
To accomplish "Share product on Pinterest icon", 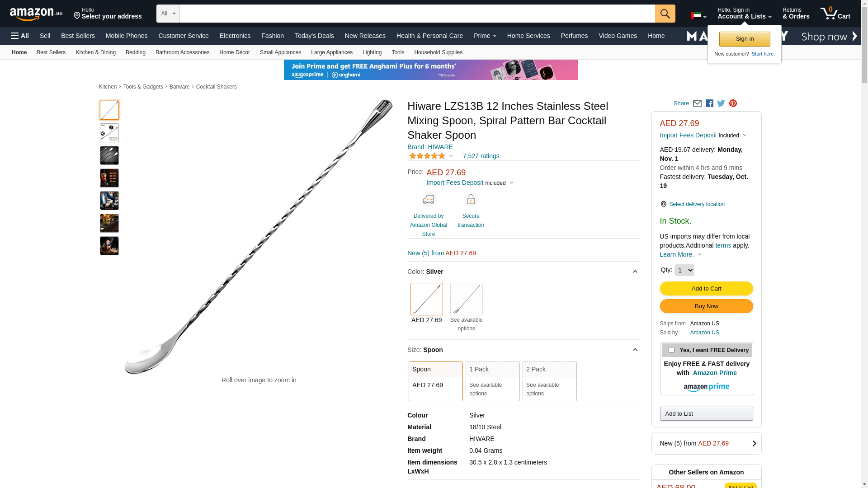I will click(x=733, y=103).
